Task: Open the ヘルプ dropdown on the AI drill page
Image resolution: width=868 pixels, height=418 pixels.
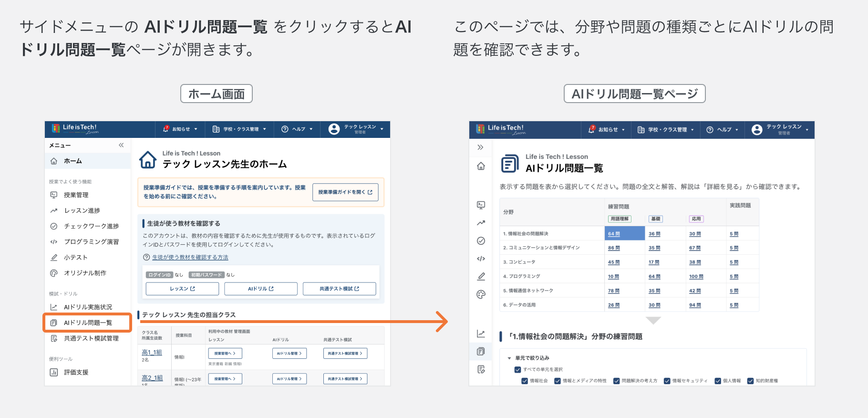Action: [723, 129]
